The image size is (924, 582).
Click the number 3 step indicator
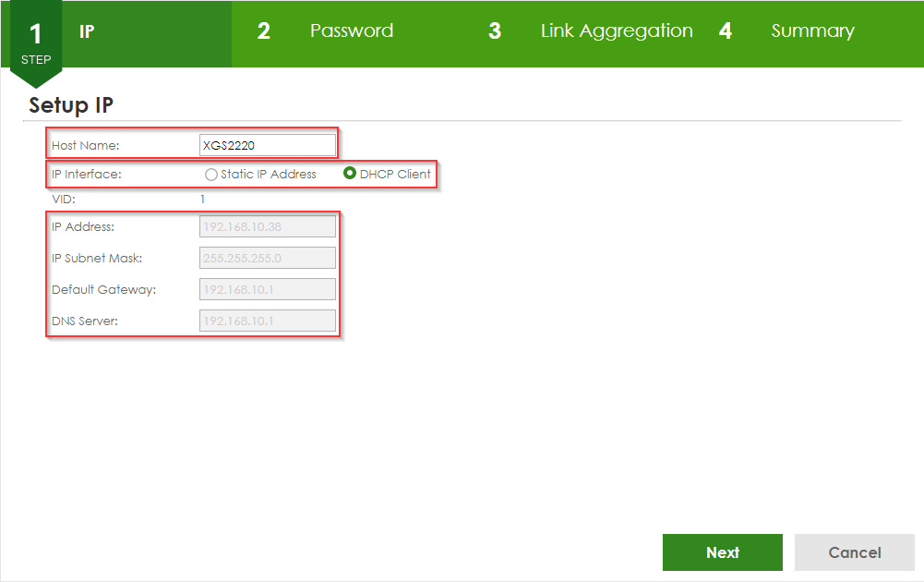click(495, 31)
